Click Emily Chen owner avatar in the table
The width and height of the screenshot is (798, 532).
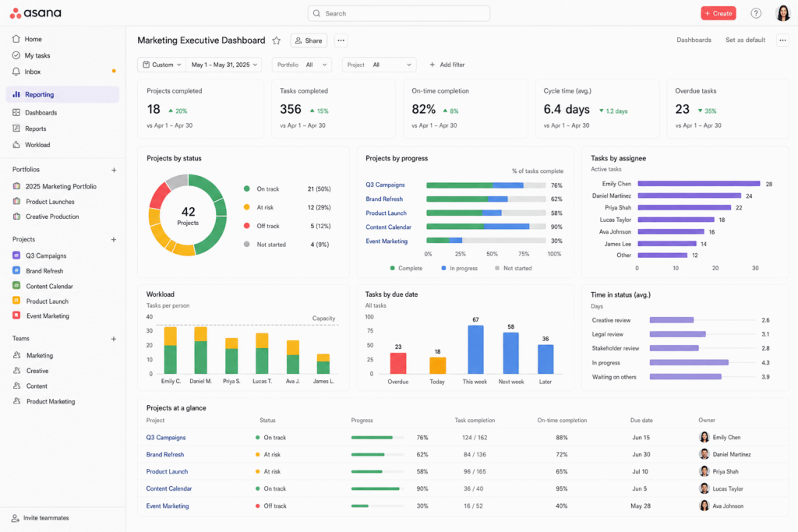pos(704,437)
